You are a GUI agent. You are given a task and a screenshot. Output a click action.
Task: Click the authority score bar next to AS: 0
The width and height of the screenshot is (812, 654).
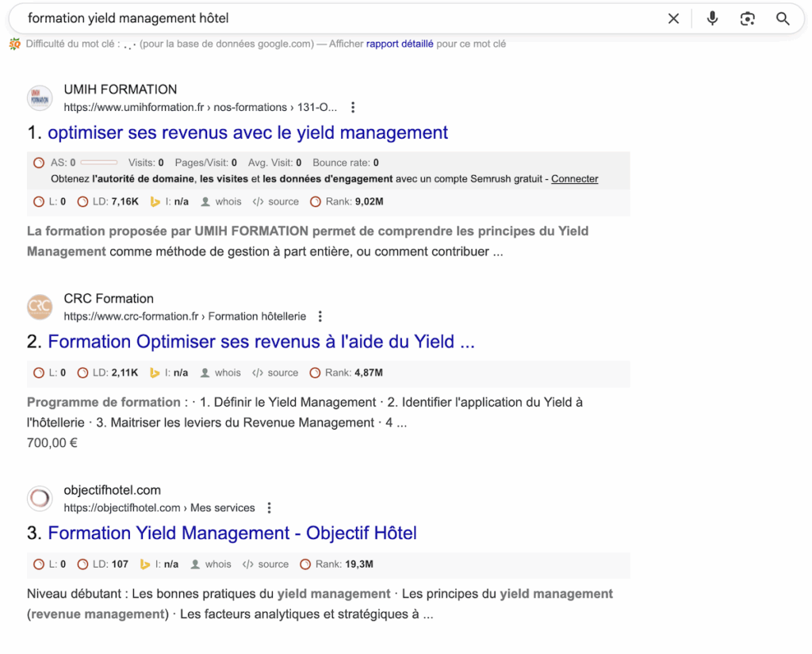pyautogui.click(x=99, y=163)
